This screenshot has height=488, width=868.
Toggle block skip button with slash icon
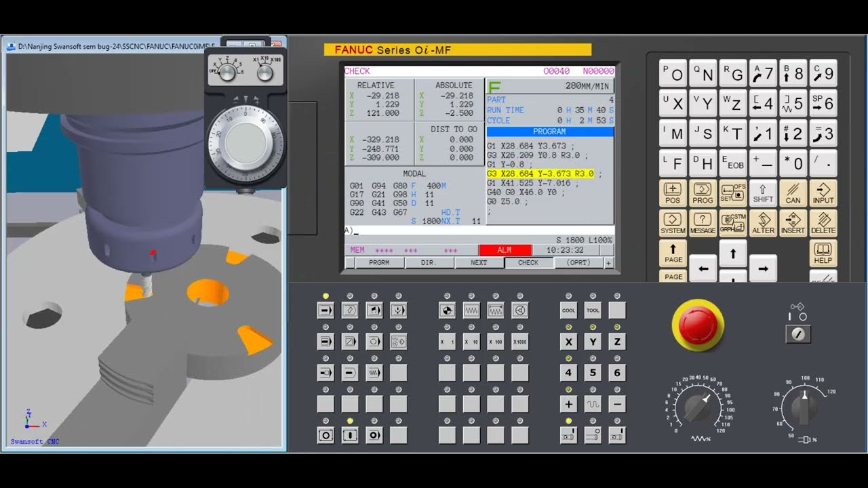coord(350,342)
